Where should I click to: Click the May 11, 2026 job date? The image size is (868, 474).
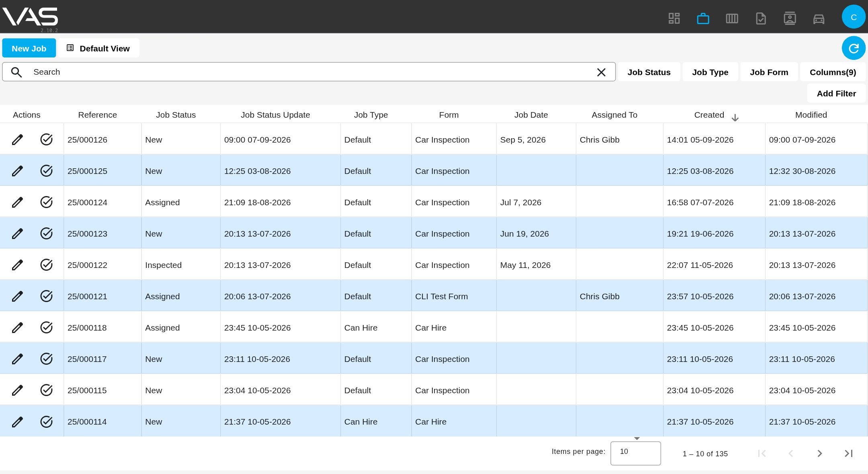525,265
